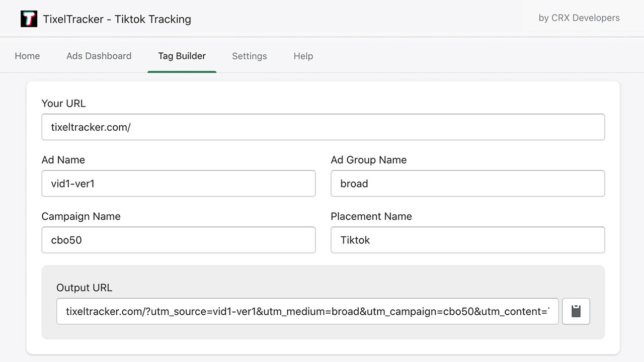The height and width of the screenshot is (362, 644).
Task: Select the Your URL input field
Action: click(x=322, y=127)
